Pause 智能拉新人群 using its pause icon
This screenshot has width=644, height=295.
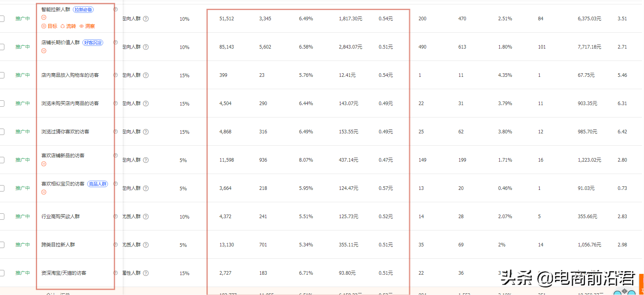pyautogui.click(x=43, y=17)
